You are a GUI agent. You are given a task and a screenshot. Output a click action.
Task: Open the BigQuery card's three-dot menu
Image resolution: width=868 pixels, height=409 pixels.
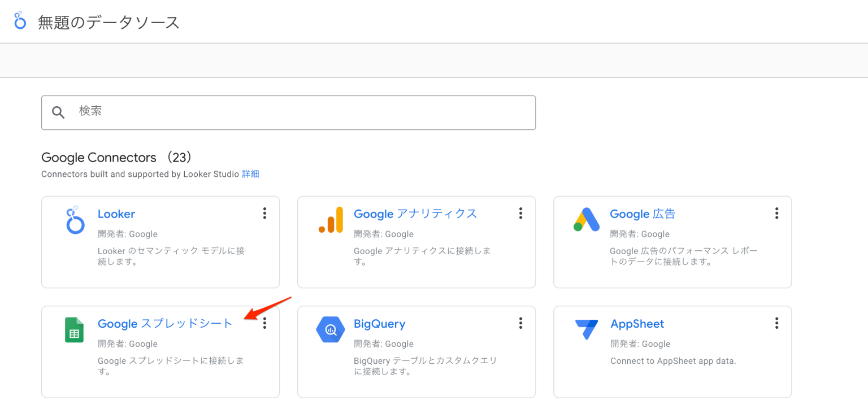coord(520,323)
